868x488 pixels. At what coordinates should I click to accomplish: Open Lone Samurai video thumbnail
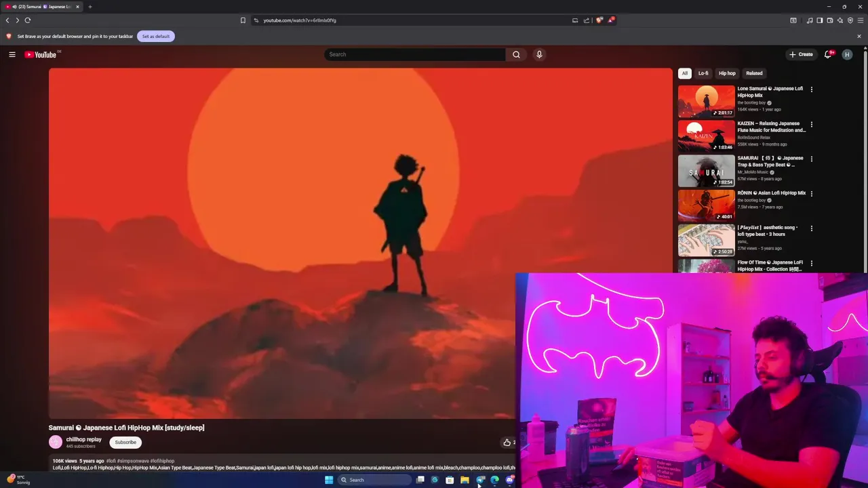[x=706, y=101]
